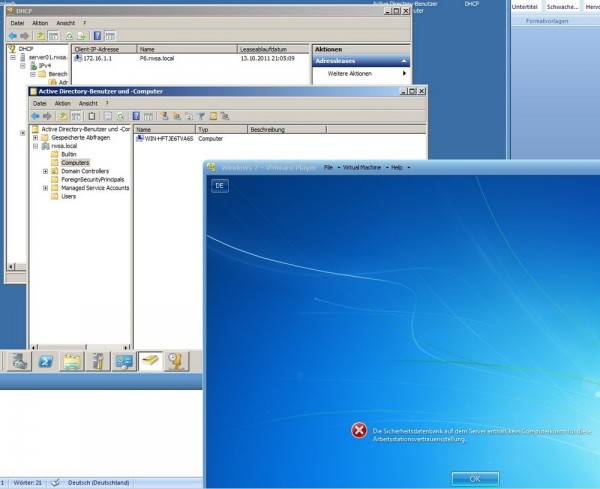The image size is (600, 489).
Task: Toggle DHCP action pane toolbar icon
Action: pyautogui.click(x=110, y=36)
